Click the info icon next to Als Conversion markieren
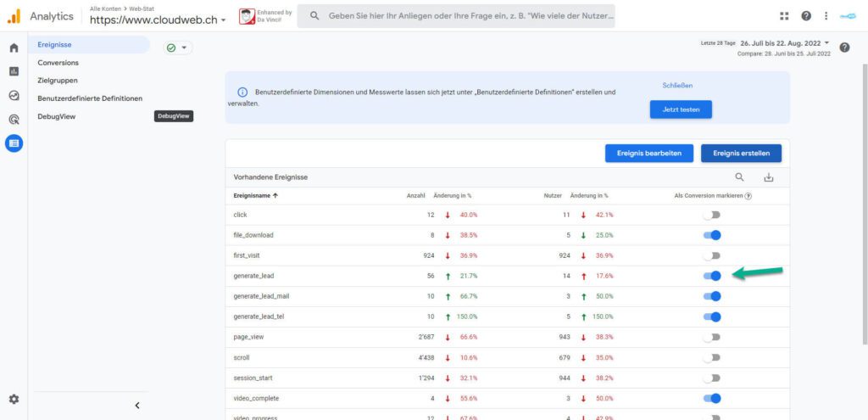The width and height of the screenshot is (868, 420). tap(748, 196)
